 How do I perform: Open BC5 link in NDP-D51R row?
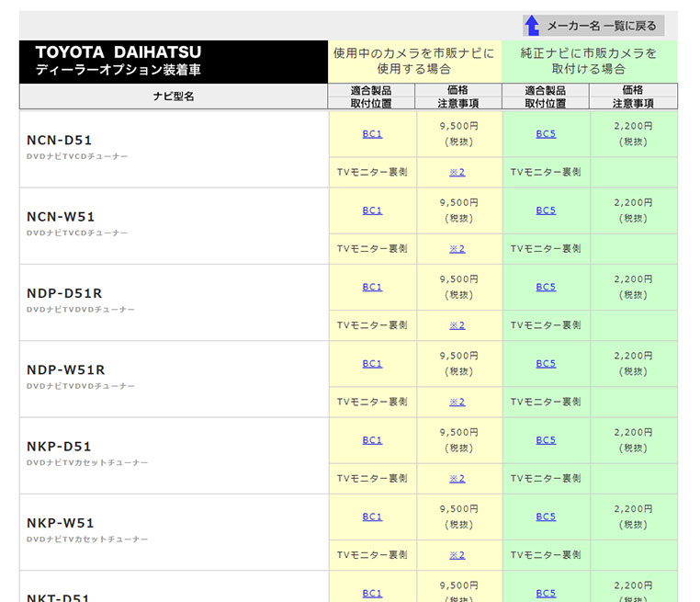[x=546, y=287]
